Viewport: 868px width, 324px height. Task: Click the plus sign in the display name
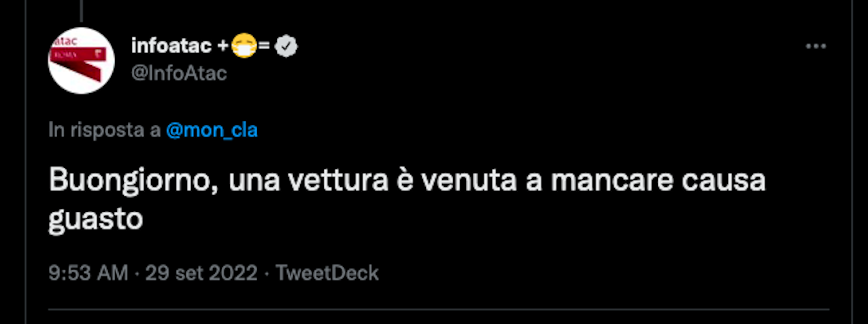(223, 46)
